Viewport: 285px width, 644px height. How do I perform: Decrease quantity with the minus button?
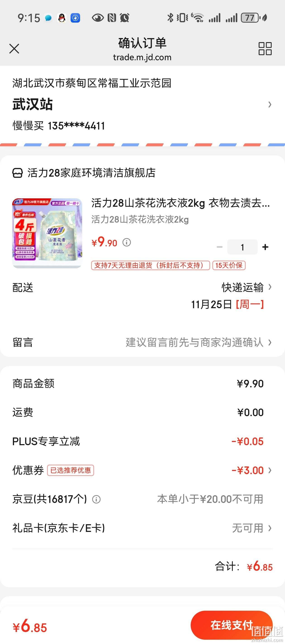pyautogui.click(x=220, y=247)
